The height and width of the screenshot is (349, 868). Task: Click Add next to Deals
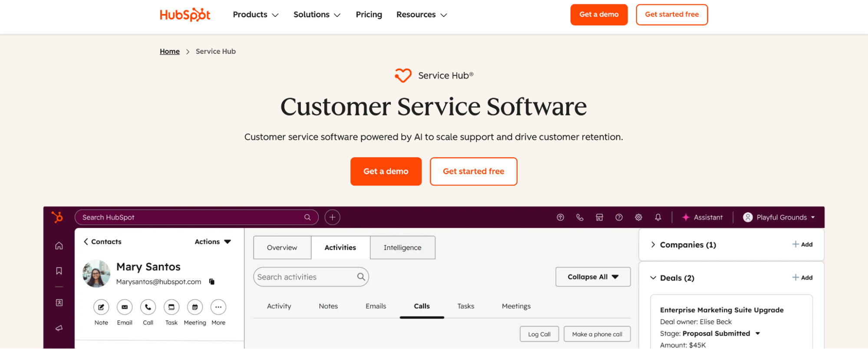click(802, 278)
